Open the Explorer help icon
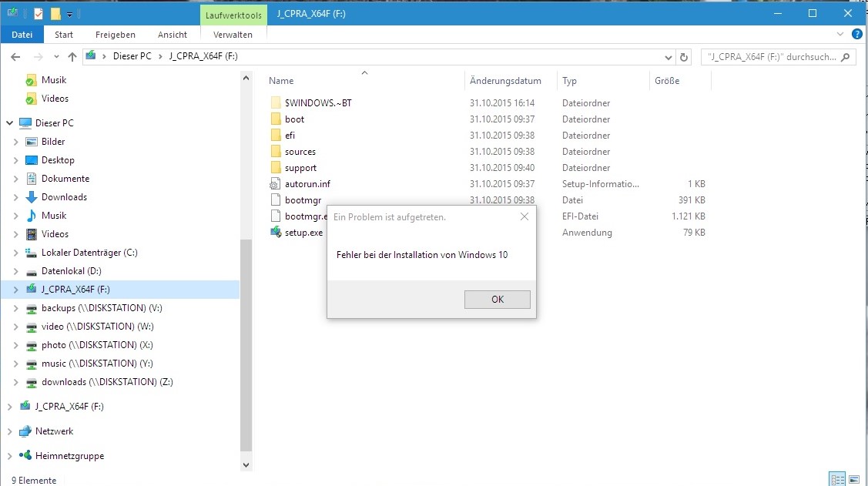868x486 pixels. click(x=857, y=35)
